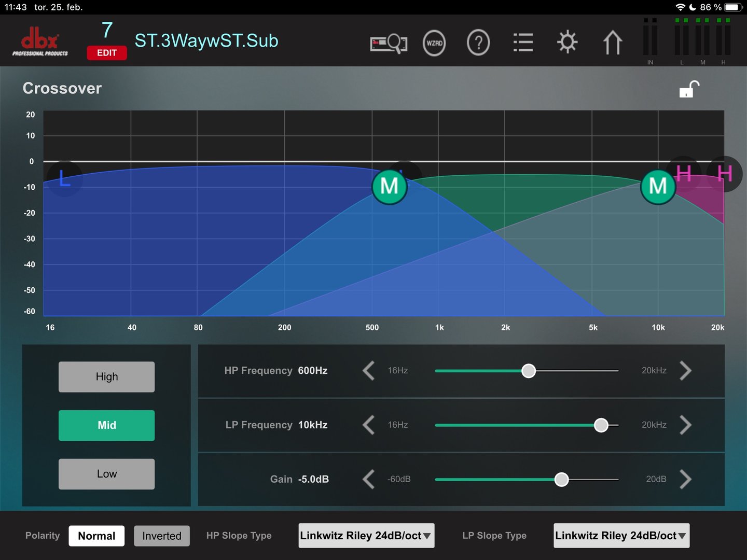Open the device discovery search icon
The image size is (747, 560).
[389, 44]
